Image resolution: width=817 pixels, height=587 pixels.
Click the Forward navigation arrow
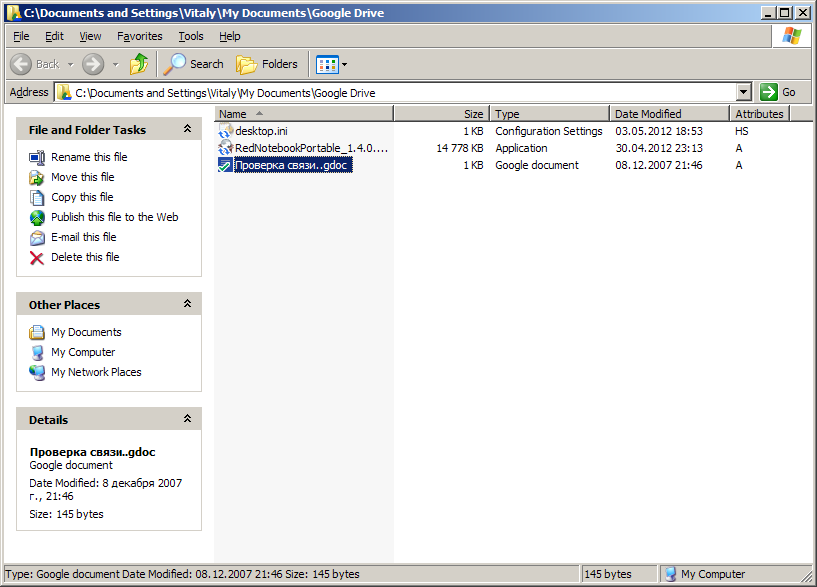93,64
